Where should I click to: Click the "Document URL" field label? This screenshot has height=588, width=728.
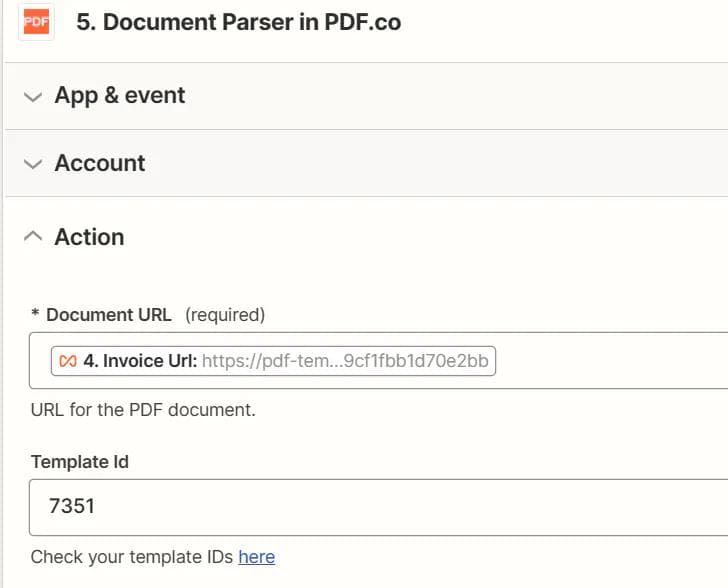click(108, 315)
